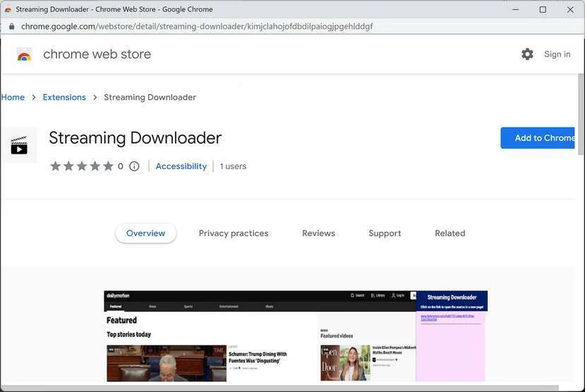
Task: Open the settings gear icon
Action: (x=527, y=54)
